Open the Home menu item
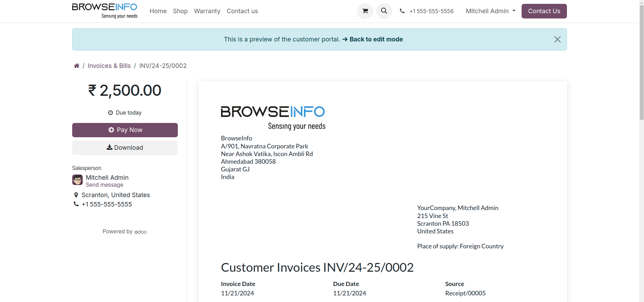This screenshot has width=644, height=302. coord(158,11)
